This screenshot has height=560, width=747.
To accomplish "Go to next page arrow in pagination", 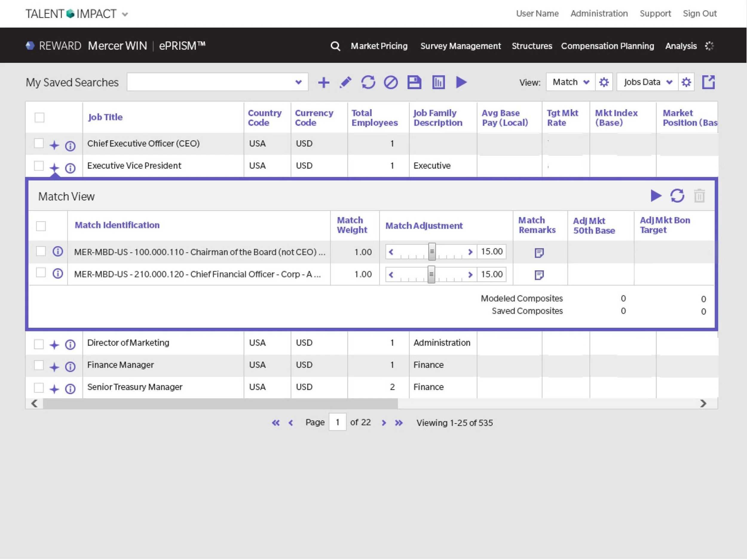I will (x=383, y=423).
